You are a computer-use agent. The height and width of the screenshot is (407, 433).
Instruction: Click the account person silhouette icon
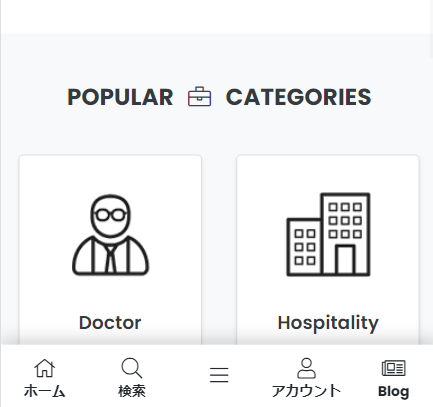pos(306,368)
